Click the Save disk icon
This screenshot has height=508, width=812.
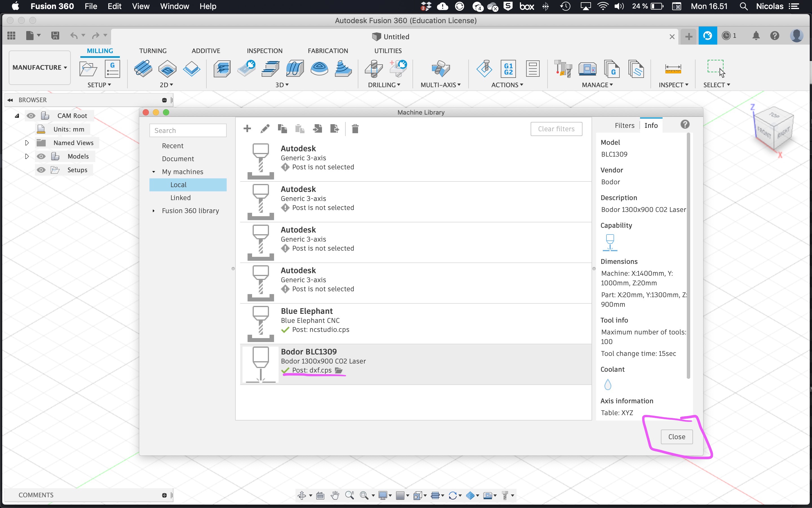[x=55, y=35]
